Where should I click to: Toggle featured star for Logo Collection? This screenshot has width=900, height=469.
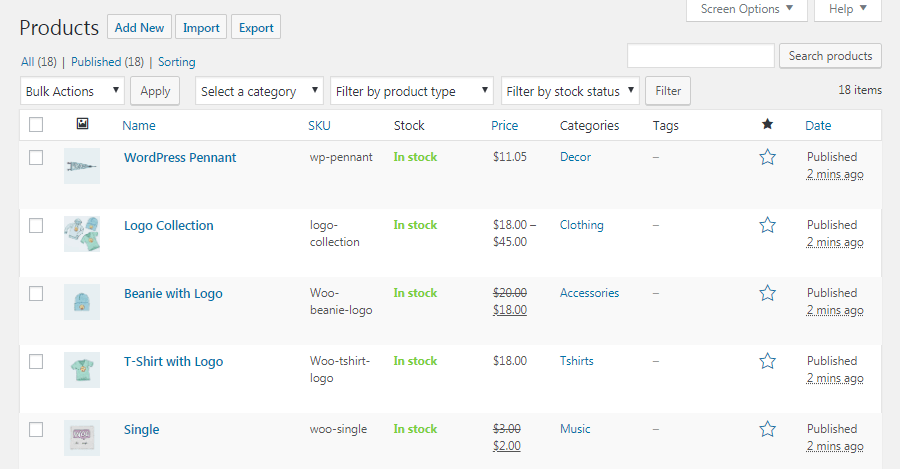[767, 225]
